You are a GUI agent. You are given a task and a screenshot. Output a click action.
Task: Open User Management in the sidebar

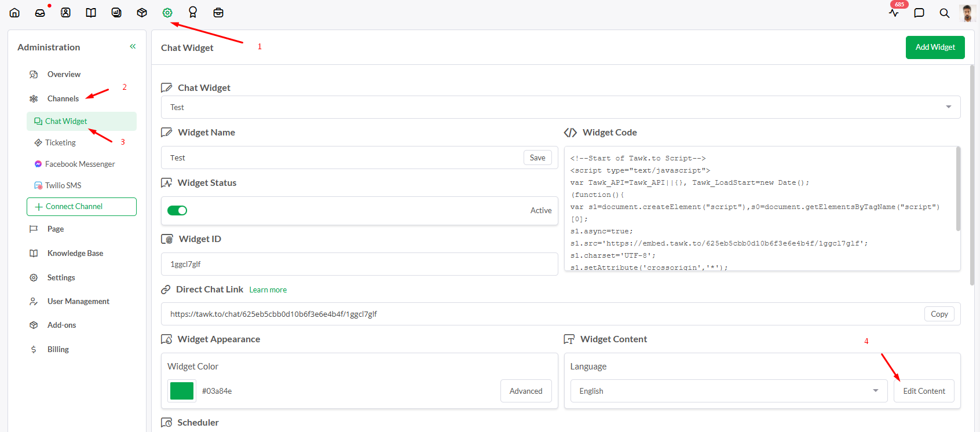pyautogui.click(x=78, y=301)
